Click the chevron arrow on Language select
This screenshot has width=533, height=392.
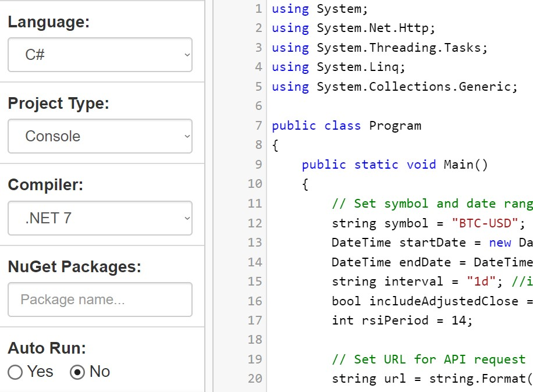point(187,55)
